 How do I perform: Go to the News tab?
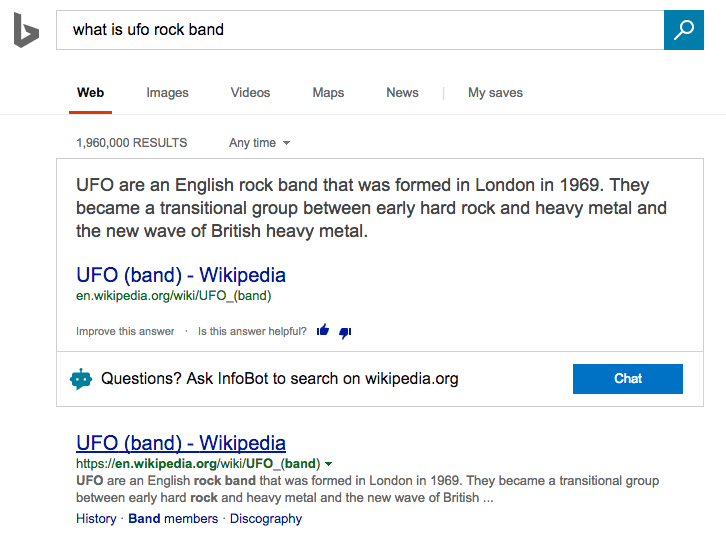click(x=402, y=93)
